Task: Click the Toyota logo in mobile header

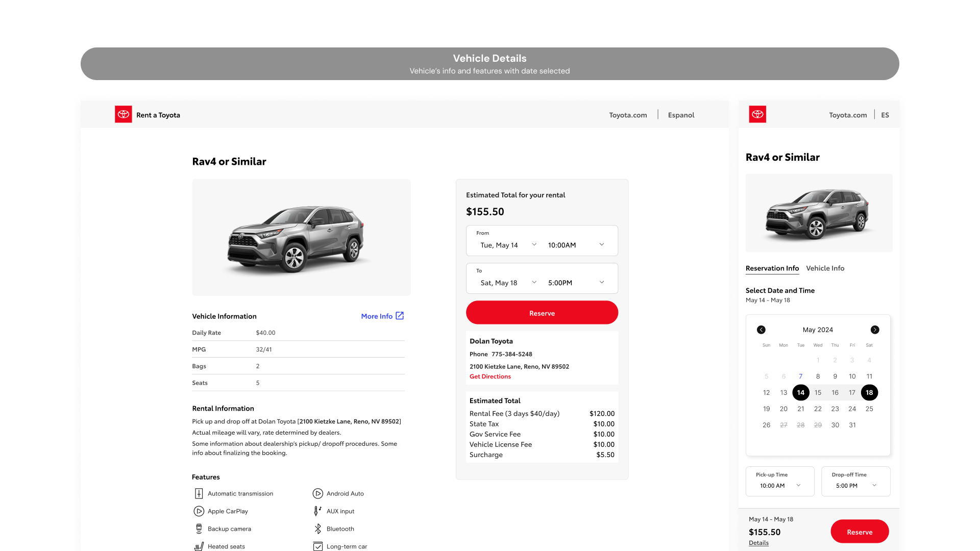Action: tap(757, 114)
